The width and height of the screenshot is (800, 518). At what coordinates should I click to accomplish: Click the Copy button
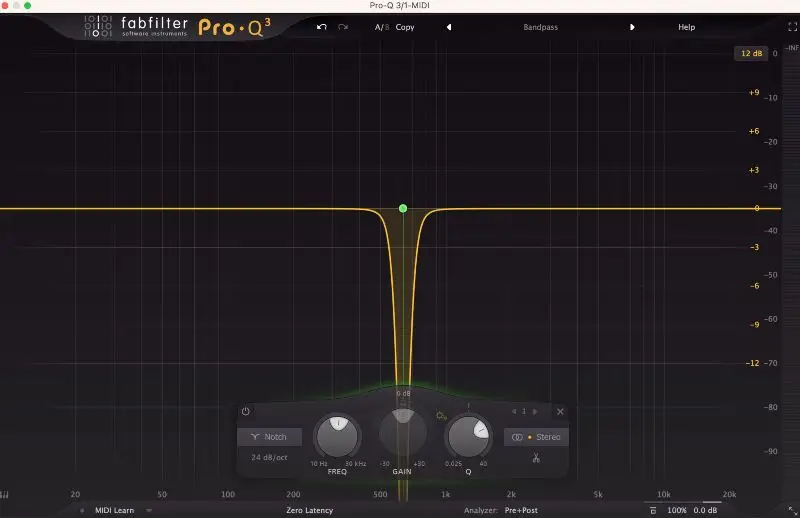(x=405, y=27)
